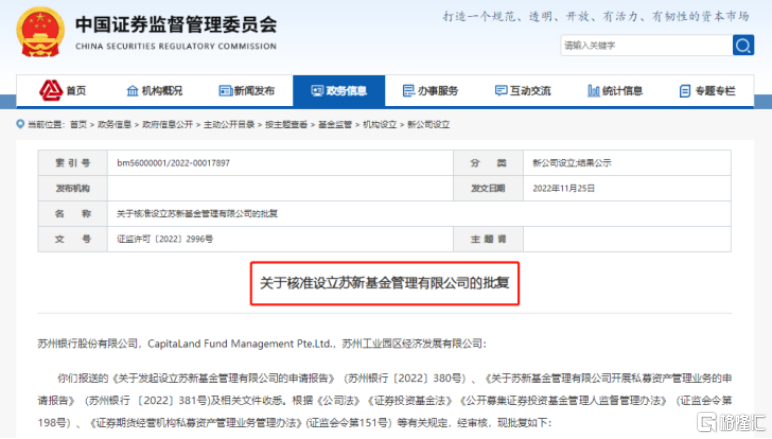Click the category value 新公司设立;结果公示
772x439 pixels.
click(x=572, y=163)
